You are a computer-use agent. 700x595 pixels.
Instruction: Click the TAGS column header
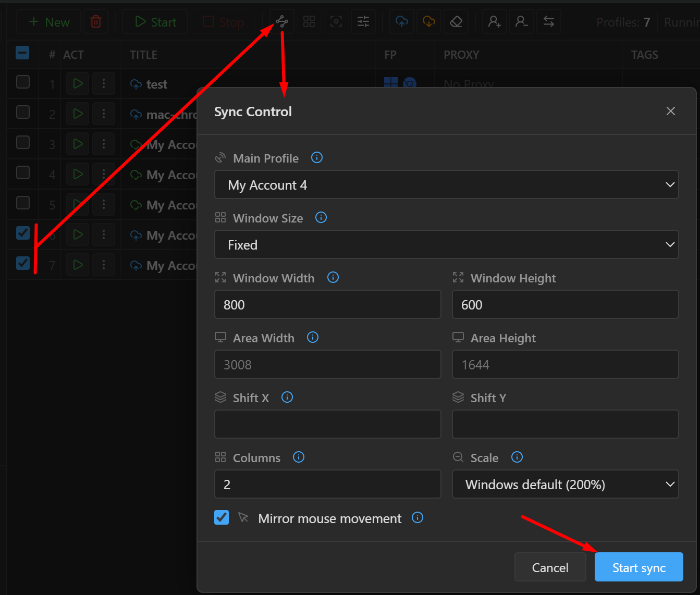645,55
